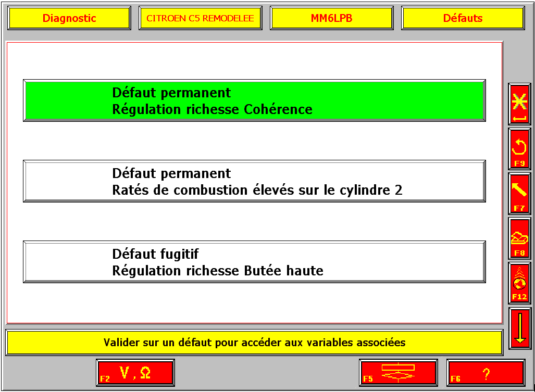
Task: Click the 'Valider sur un défaut' hint bar
Action: coord(254,343)
